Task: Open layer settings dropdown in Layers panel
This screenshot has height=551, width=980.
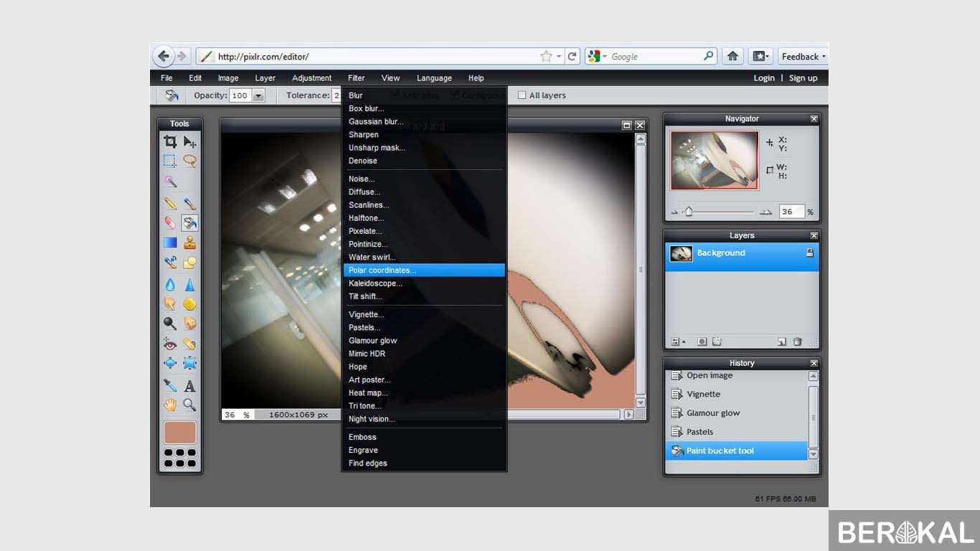Action: [678, 342]
